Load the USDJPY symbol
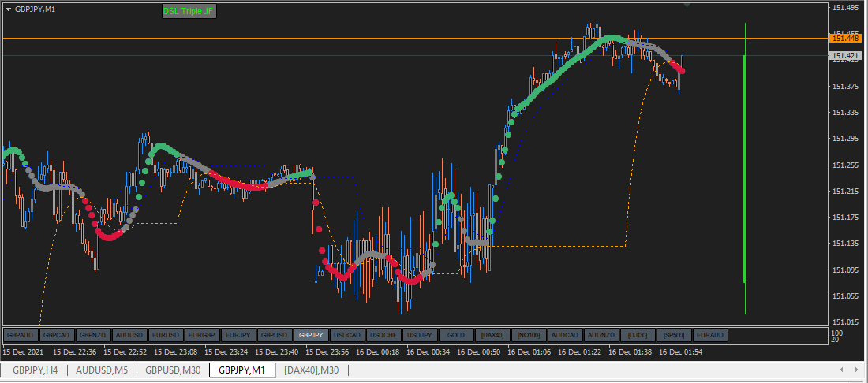Image resolution: width=868 pixels, height=383 pixels. pos(420,335)
